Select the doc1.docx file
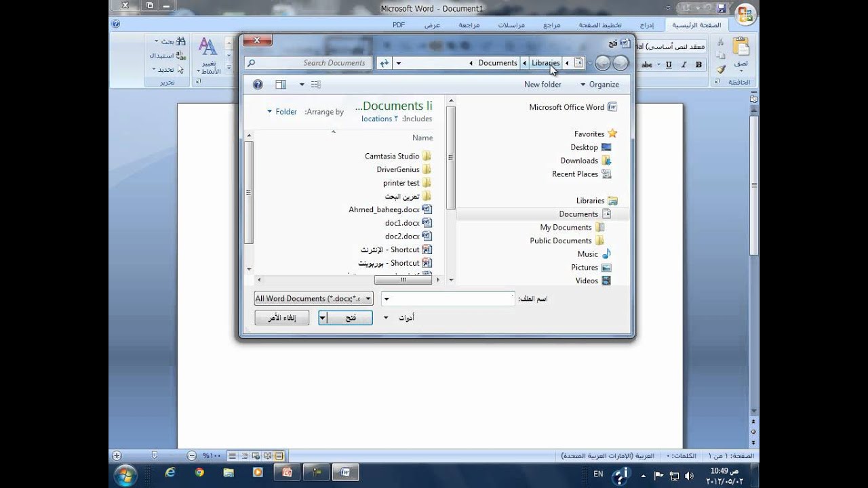The width and height of the screenshot is (868, 488). pyautogui.click(x=408, y=223)
